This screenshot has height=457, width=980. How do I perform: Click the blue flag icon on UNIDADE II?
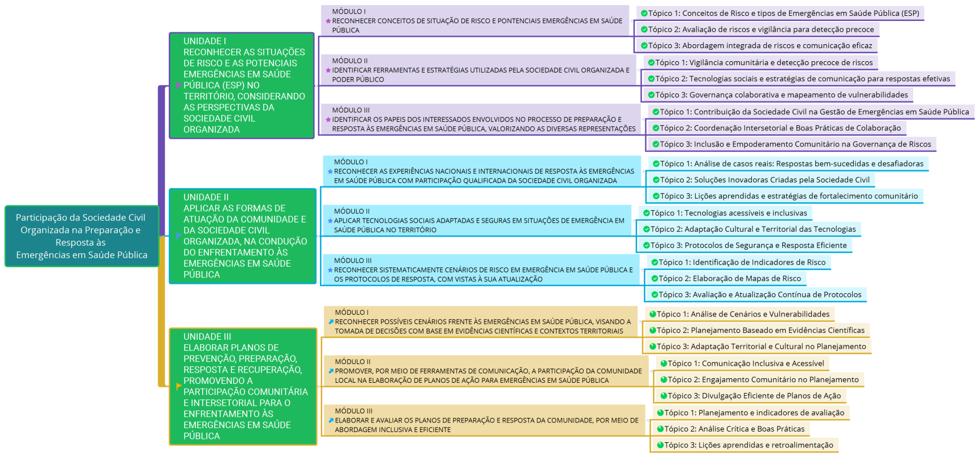(178, 236)
